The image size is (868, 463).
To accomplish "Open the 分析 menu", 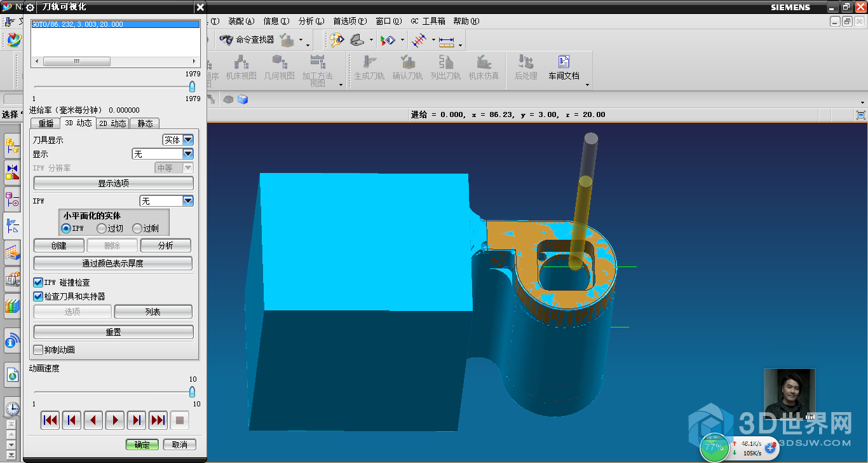I will (310, 21).
